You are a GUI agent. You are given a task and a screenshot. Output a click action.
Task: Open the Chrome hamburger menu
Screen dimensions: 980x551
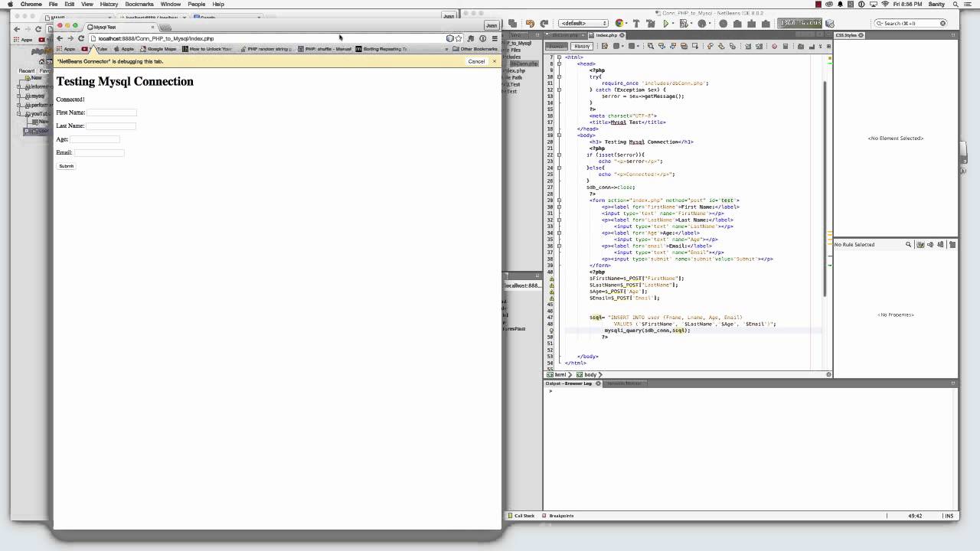tap(495, 38)
